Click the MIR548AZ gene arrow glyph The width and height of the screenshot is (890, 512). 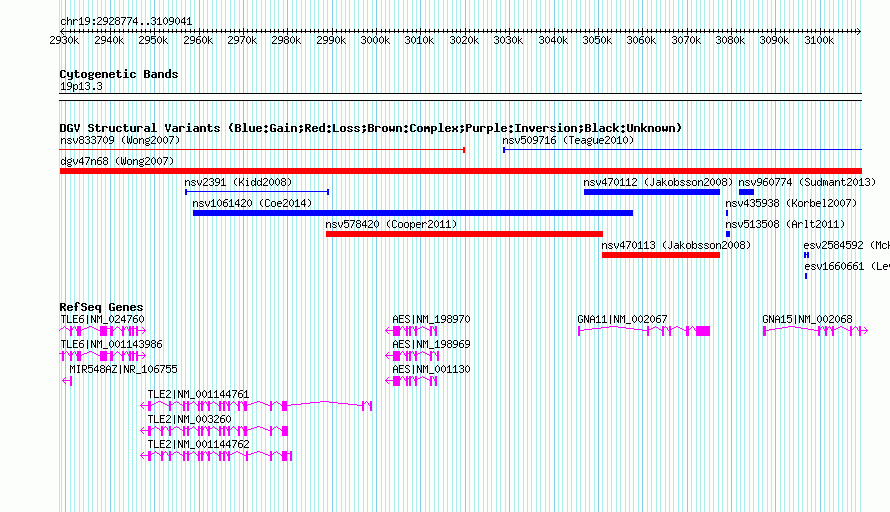(x=67, y=381)
